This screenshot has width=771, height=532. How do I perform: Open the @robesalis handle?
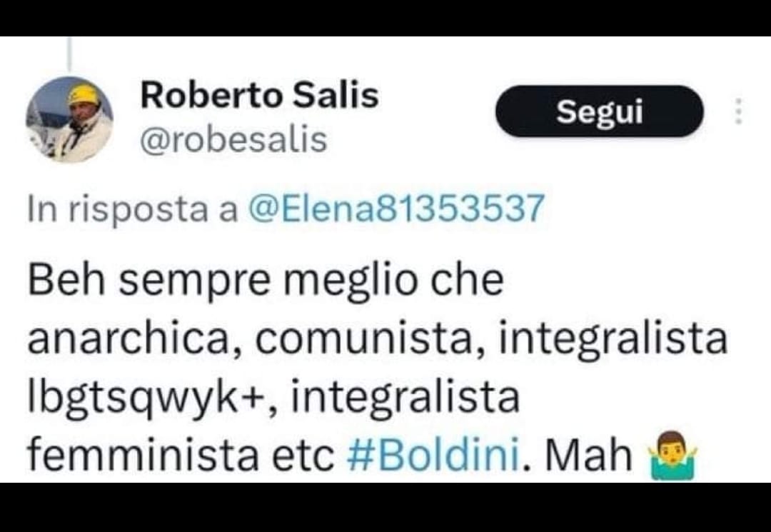[x=233, y=140]
